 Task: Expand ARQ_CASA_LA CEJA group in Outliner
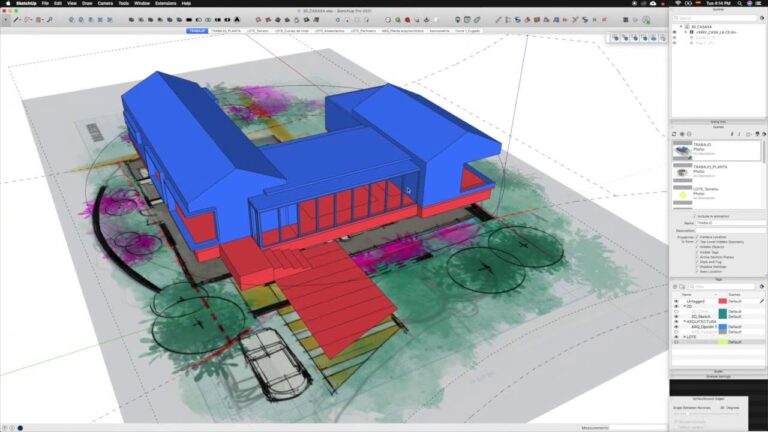tap(686, 32)
